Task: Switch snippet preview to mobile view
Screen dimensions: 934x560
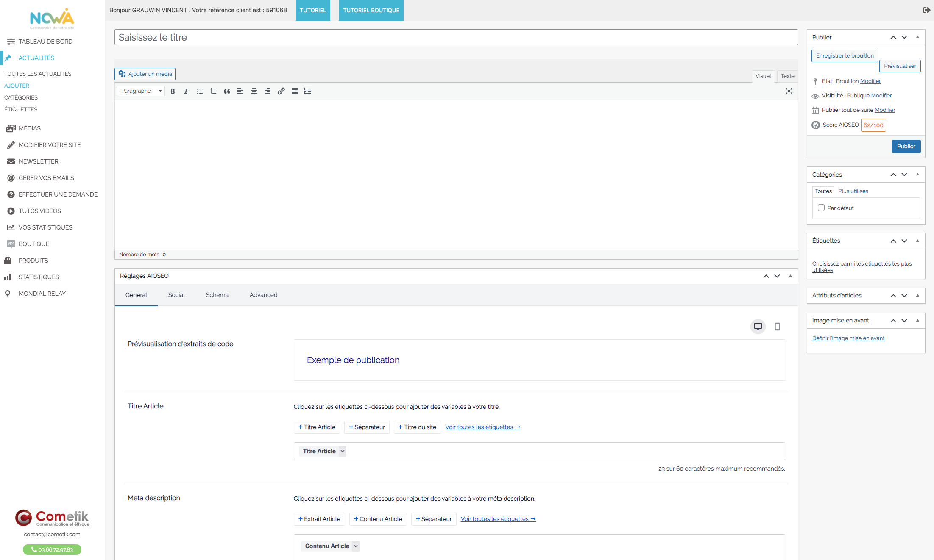Action: tap(777, 327)
